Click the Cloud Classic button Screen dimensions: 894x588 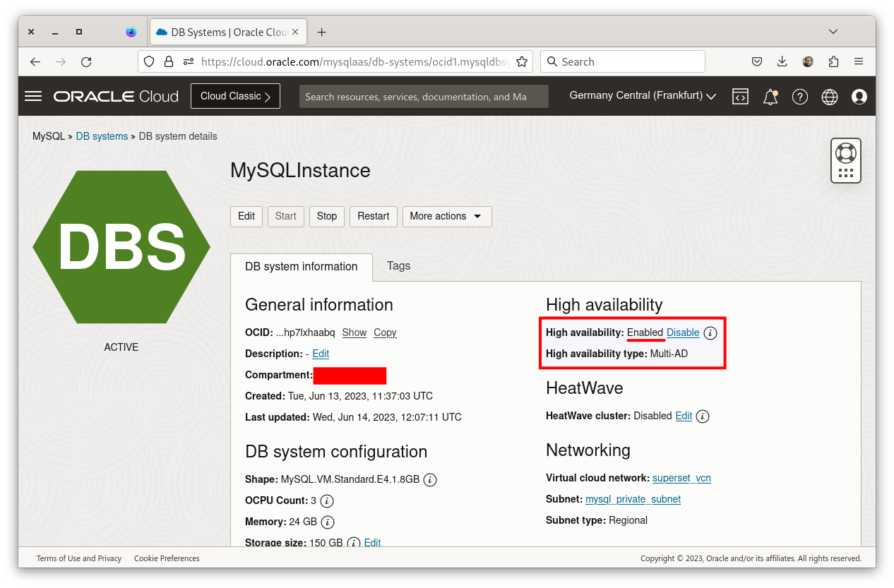pyautogui.click(x=235, y=96)
